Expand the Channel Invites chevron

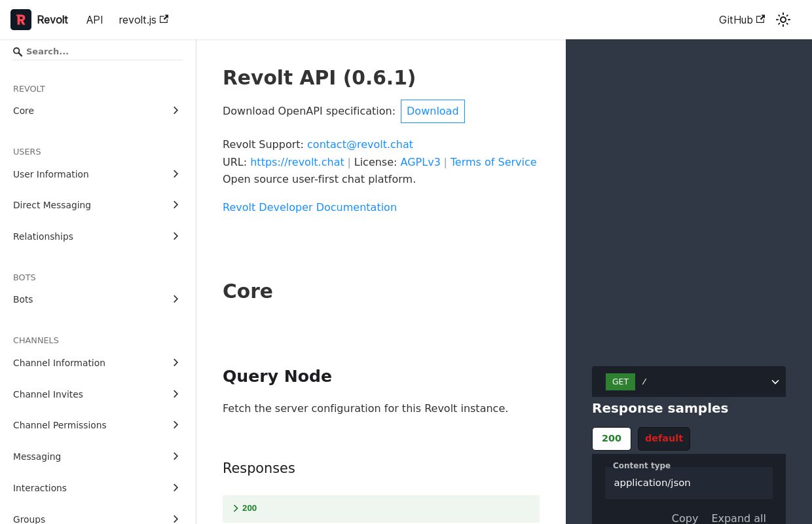point(175,394)
